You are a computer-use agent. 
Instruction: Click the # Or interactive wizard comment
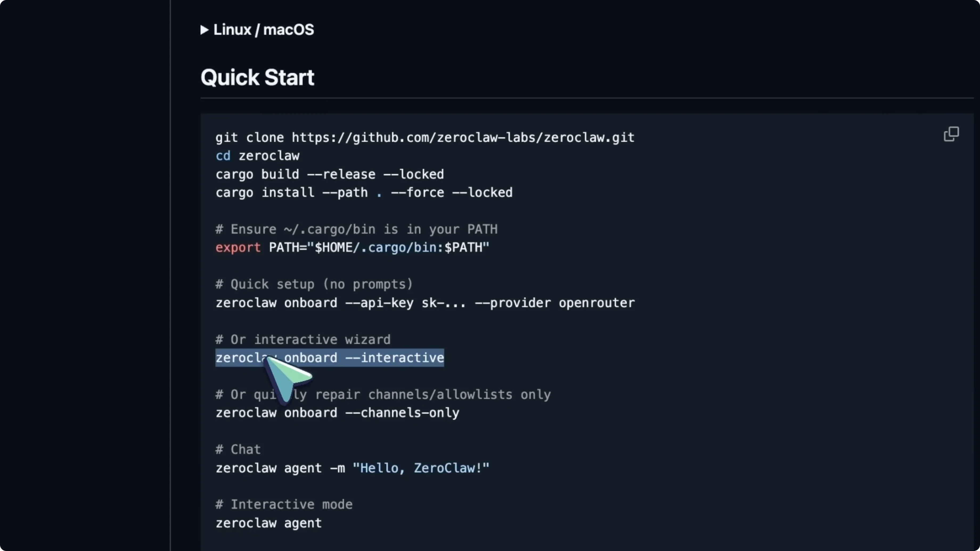[303, 339]
